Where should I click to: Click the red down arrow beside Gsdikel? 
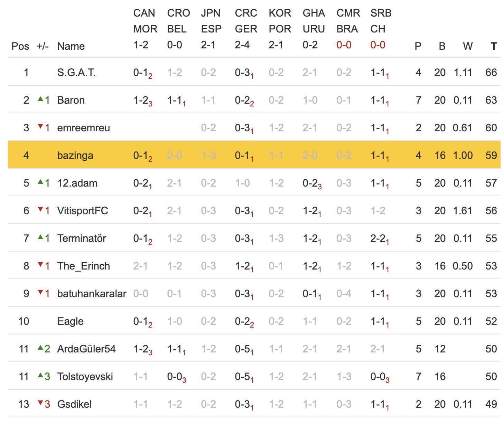40,403
